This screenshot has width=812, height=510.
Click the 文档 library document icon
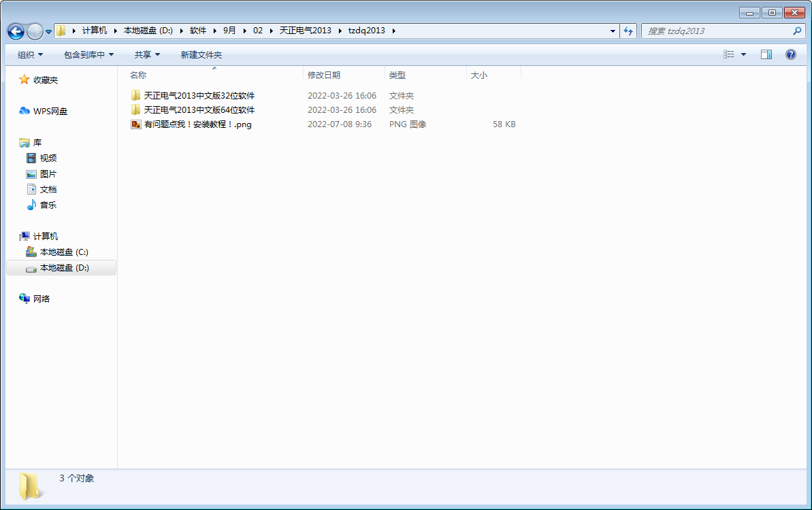pyautogui.click(x=31, y=189)
